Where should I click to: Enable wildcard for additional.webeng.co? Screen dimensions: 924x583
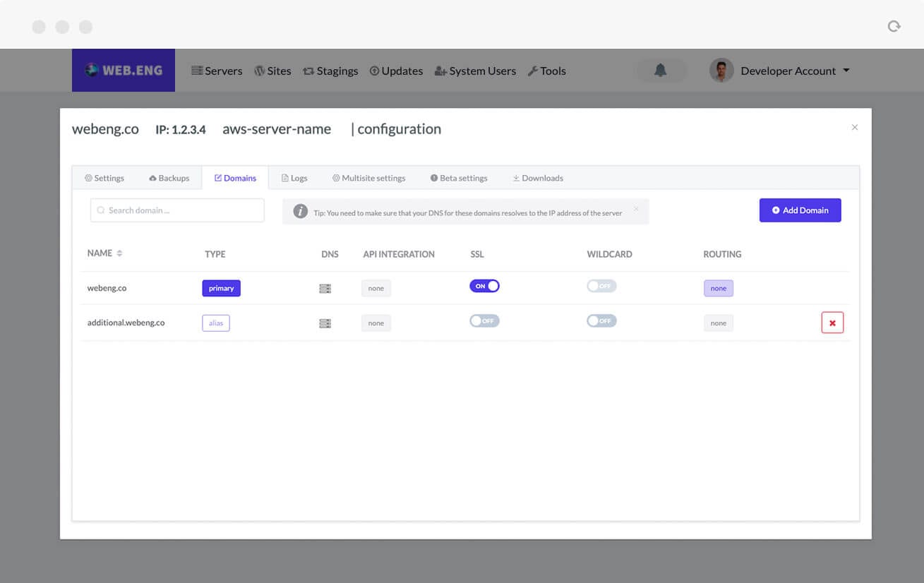coord(601,321)
